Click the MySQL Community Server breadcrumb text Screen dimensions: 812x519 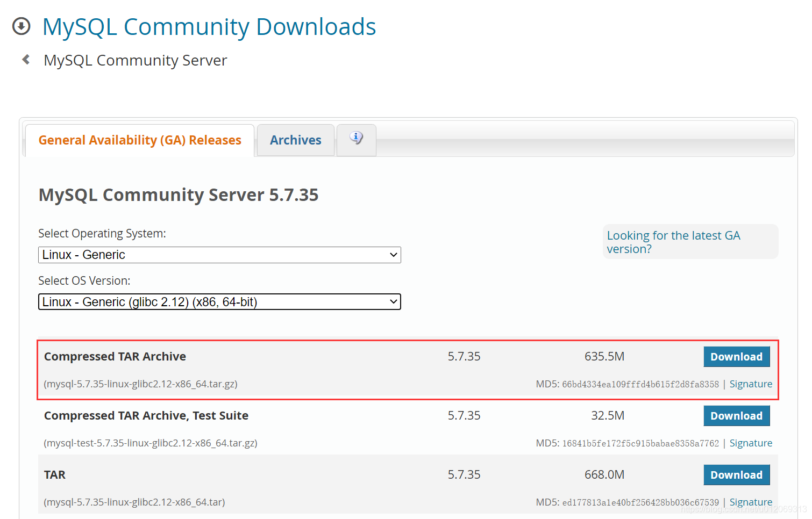136,60
